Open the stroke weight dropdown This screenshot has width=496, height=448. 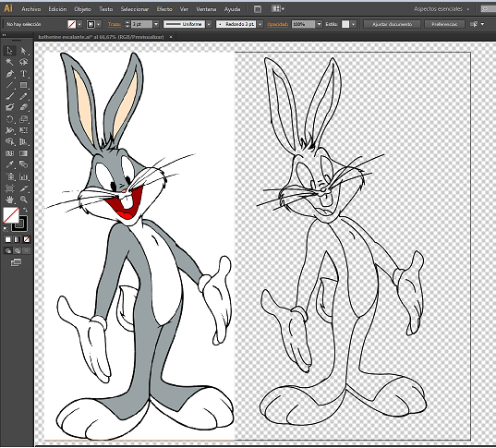156,24
